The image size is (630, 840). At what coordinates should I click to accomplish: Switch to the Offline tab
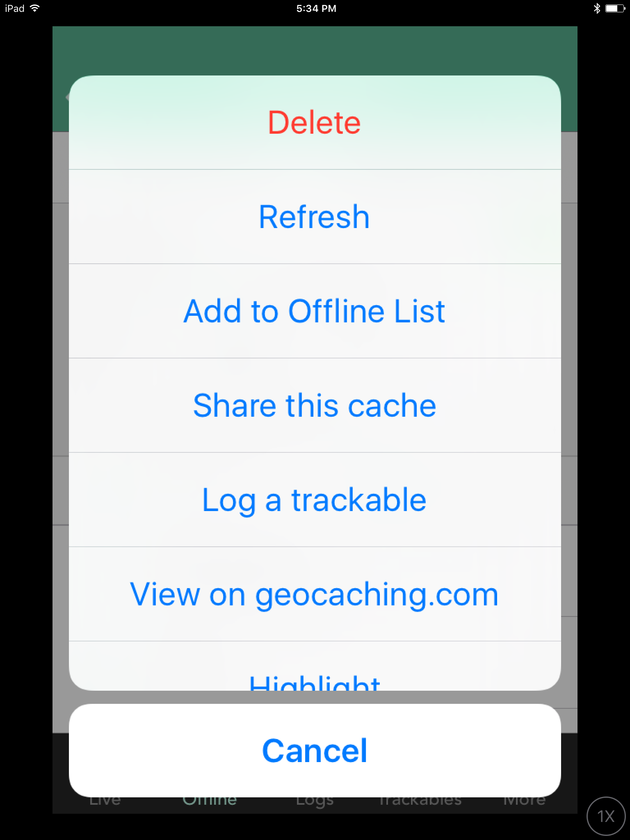(210, 800)
